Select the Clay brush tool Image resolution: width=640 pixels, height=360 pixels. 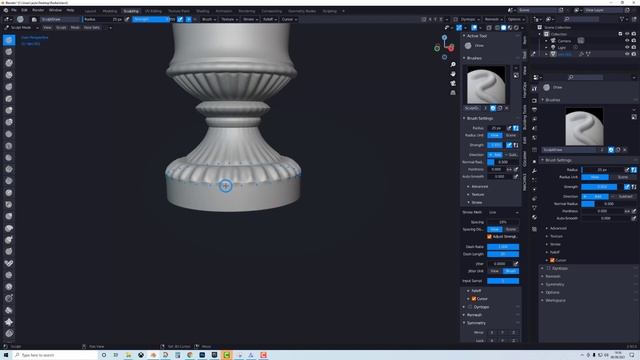coord(9,63)
